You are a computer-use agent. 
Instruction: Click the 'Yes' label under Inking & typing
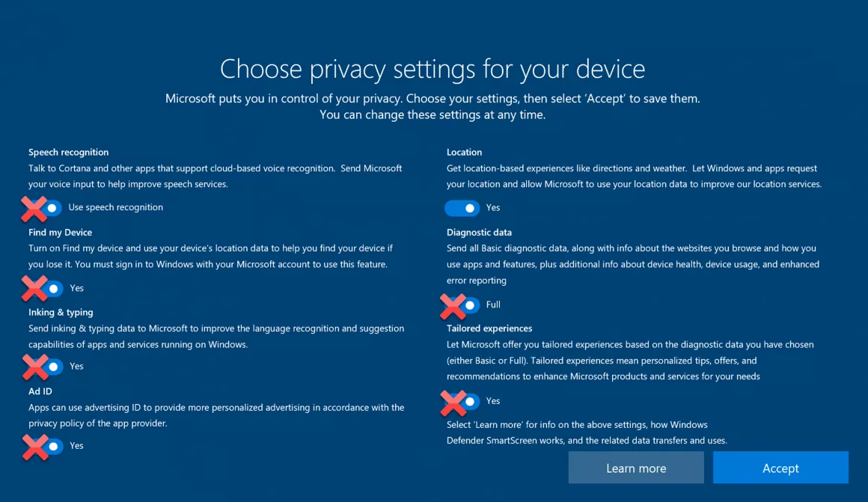coord(76,366)
